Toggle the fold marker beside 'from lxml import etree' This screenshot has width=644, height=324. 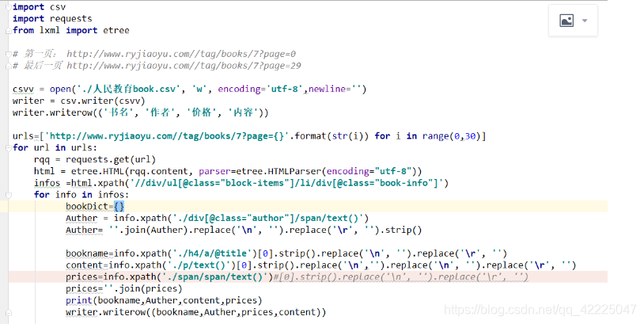pos(8,30)
